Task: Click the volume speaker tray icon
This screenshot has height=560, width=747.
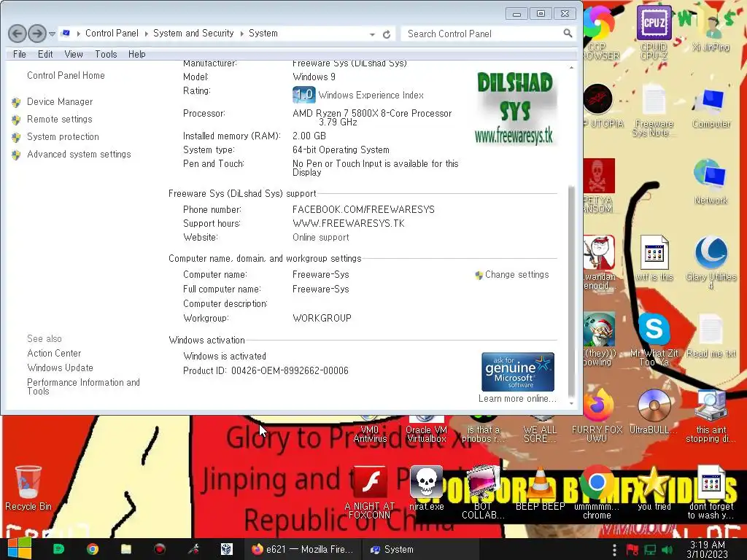Action: point(667,550)
